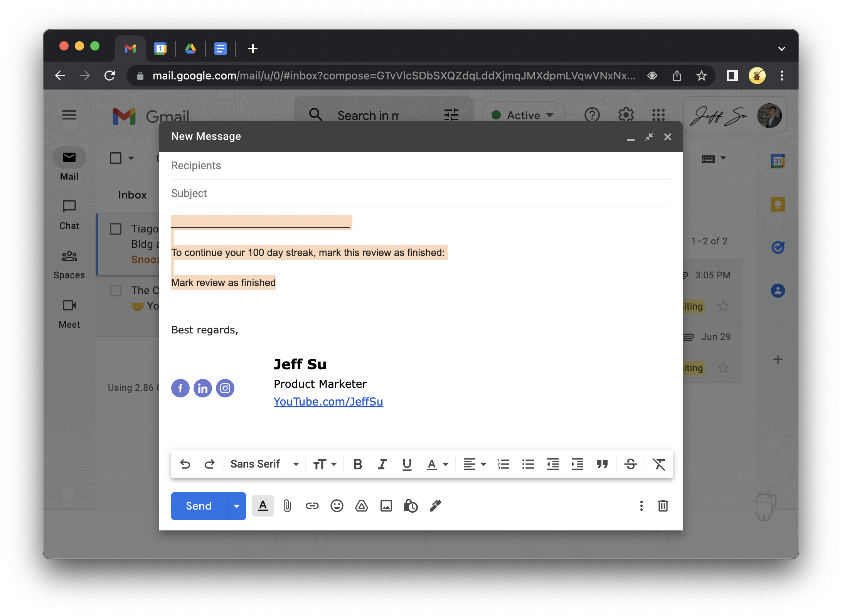Viewport: 842px width, 616px height.
Task: Open the text size dropdown
Action: pyautogui.click(x=325, y=464)
